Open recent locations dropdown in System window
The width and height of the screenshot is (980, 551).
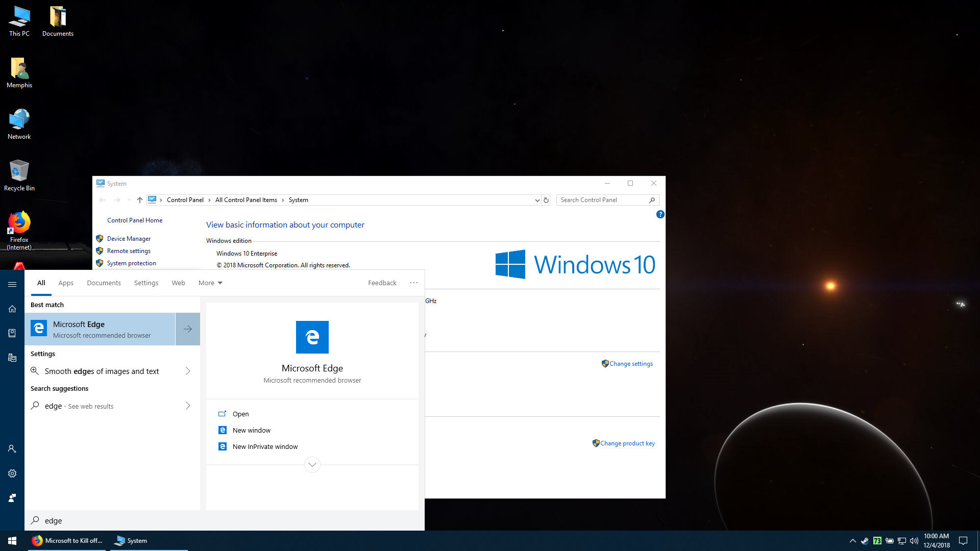pos(129,200)
